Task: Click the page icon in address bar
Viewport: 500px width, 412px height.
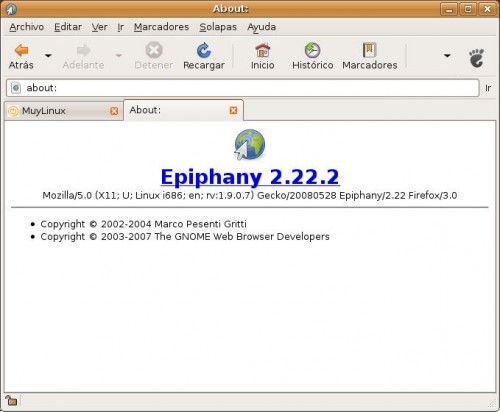Action: click(16, 88)
